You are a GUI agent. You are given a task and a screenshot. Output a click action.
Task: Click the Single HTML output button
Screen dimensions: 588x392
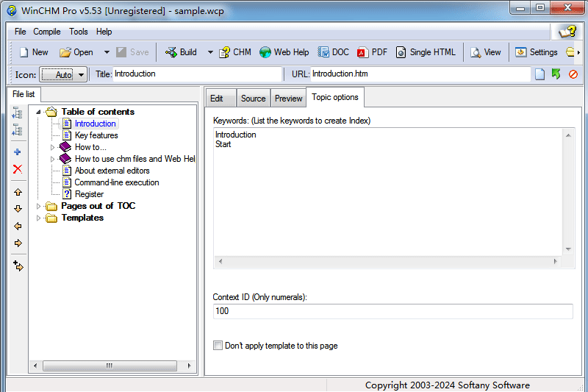coord(426,52)
